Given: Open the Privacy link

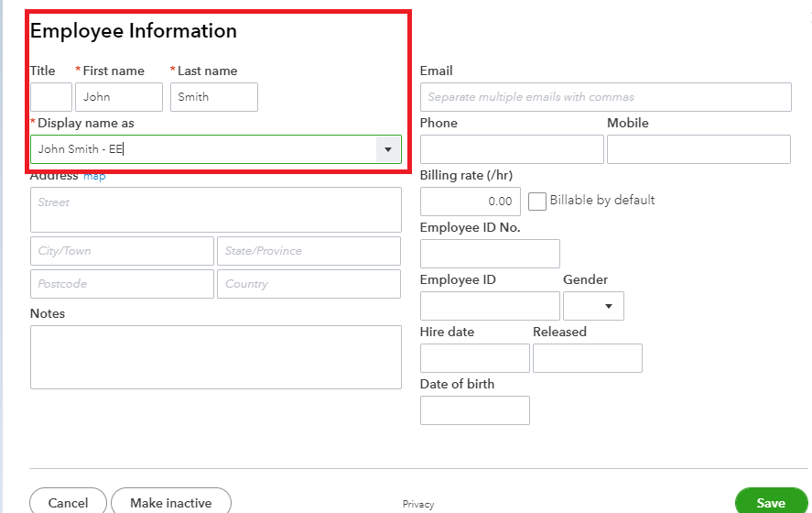Looking at the screenshot, I should pyautogui.click(x=418, y=504).
